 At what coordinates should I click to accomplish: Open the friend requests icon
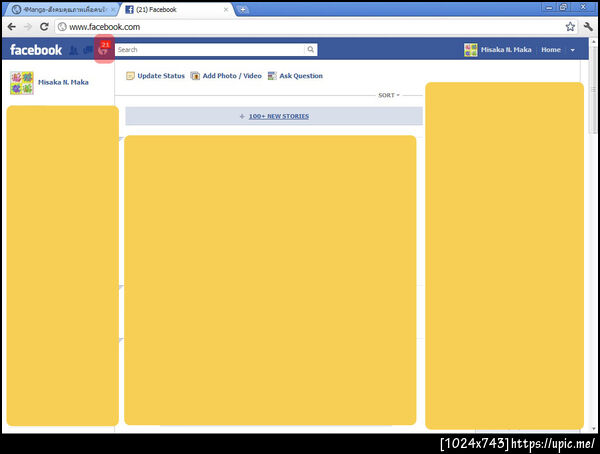73,50
